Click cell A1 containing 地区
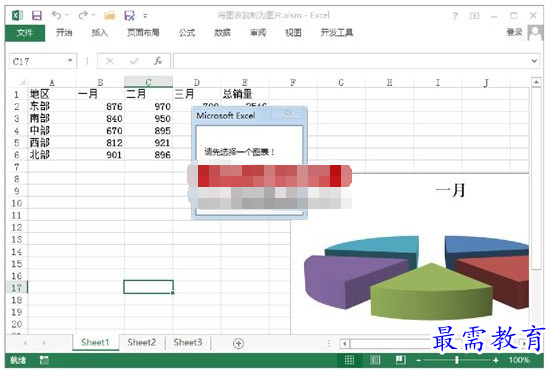 (x=52, y=94)
